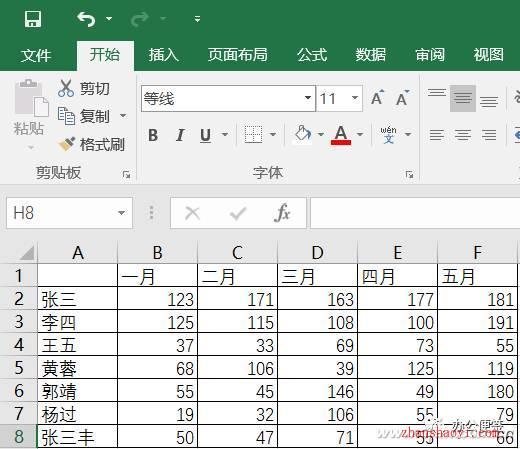Click the 四月 header cell
Screen dimensions: 520x449
[x=397, y=276]
